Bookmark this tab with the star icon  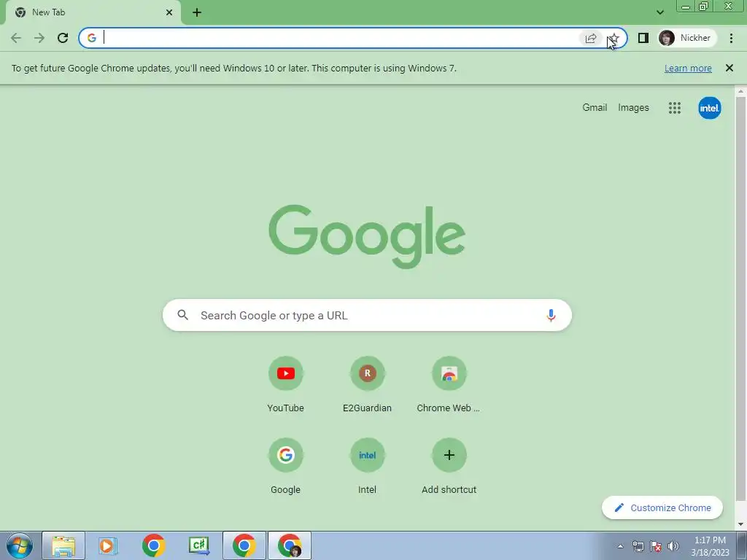[x=614, y=38]
